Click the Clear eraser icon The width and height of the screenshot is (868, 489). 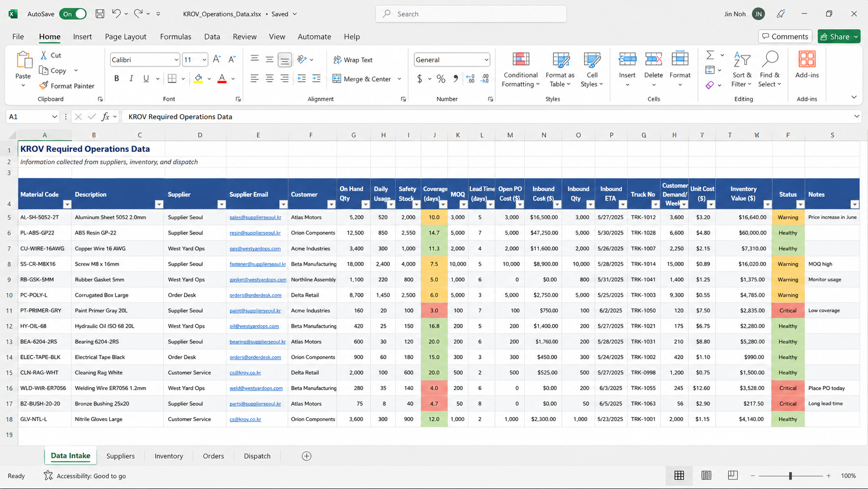coord(710,85)
